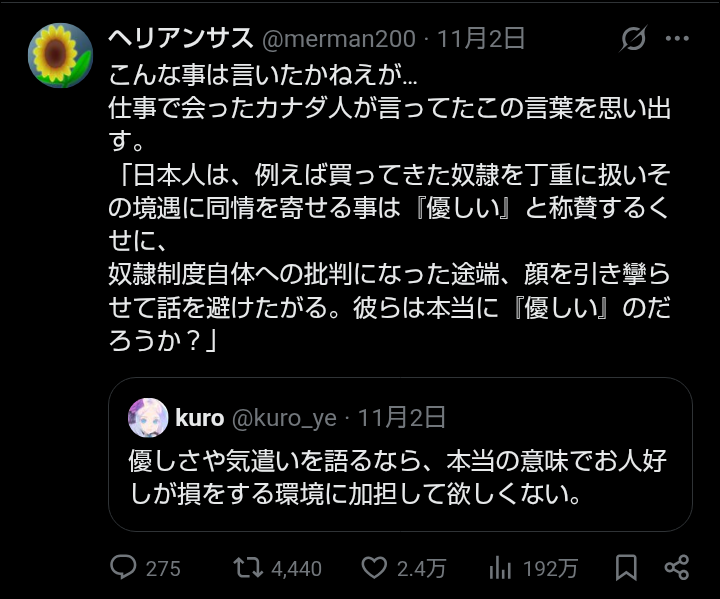Image resolution: width=720 pixels, height=599 pixels.
Task: Open quoted post's 11月2日 timestamp
Action: [x=401, y=418]
